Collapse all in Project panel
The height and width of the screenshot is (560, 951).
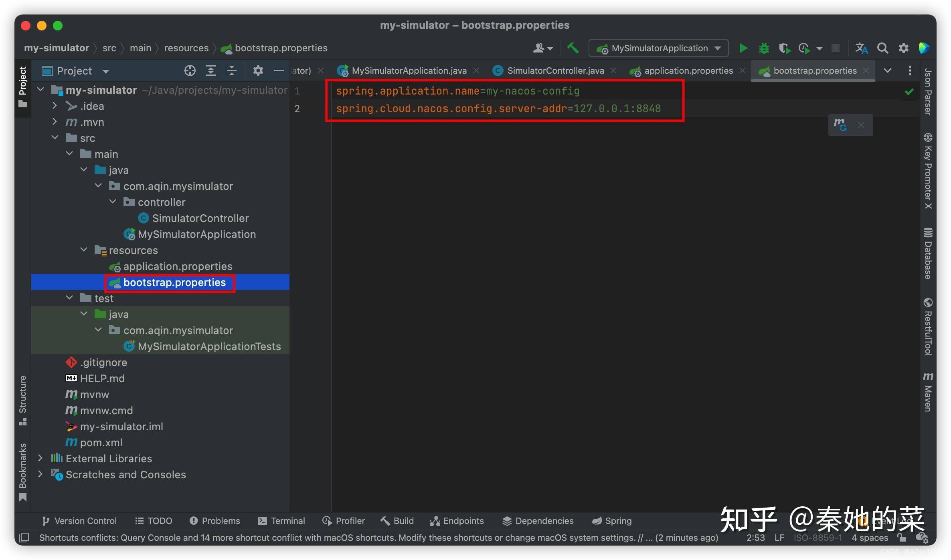pyautogui.click(x=232, y=71)
